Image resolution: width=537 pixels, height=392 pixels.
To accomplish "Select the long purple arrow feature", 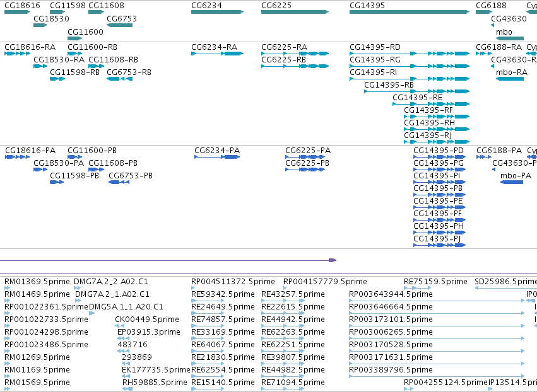I will pos(168,260).
